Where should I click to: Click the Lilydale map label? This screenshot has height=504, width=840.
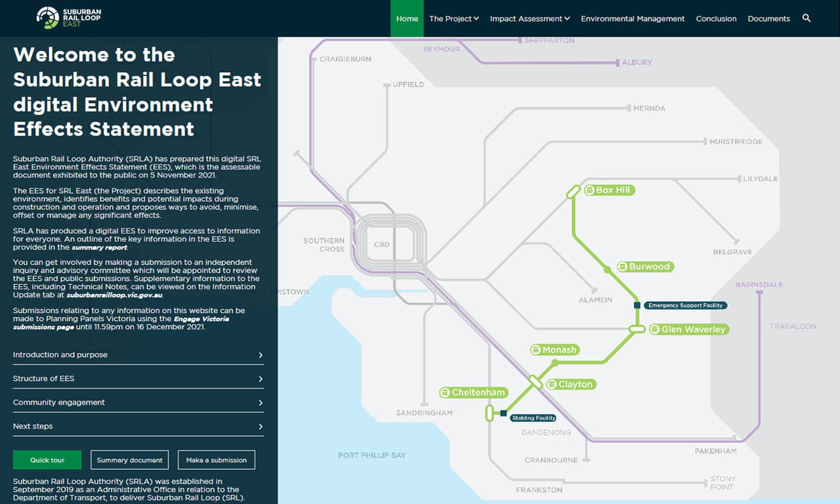761,178
